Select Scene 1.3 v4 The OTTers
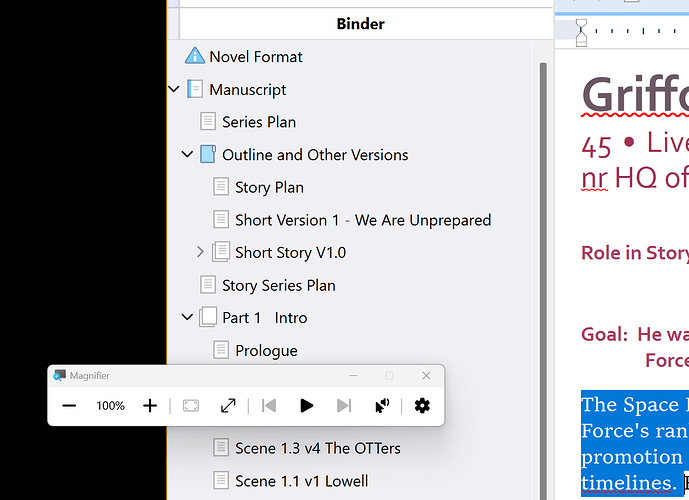 click(317, 448)
